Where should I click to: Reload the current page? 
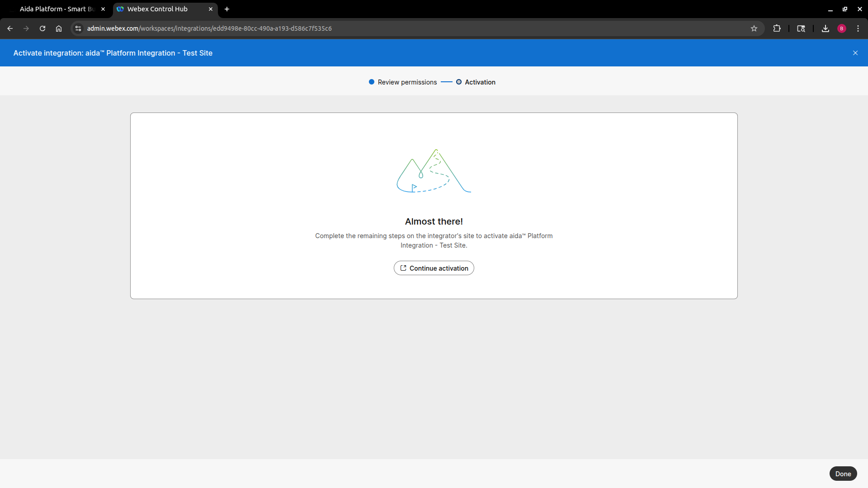42,28
